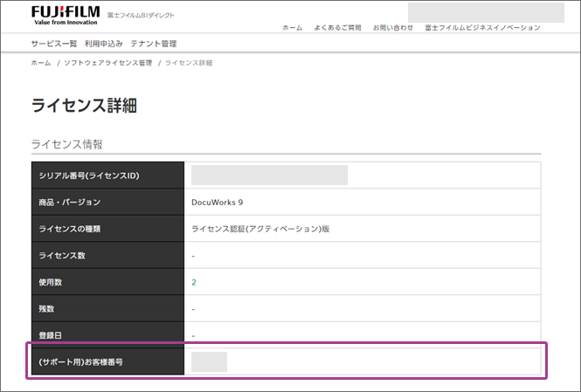This screenshot has width=581, height=392.
Task: Click 富士フイルムBIダイレクト site name text
Action: [141, 16]
